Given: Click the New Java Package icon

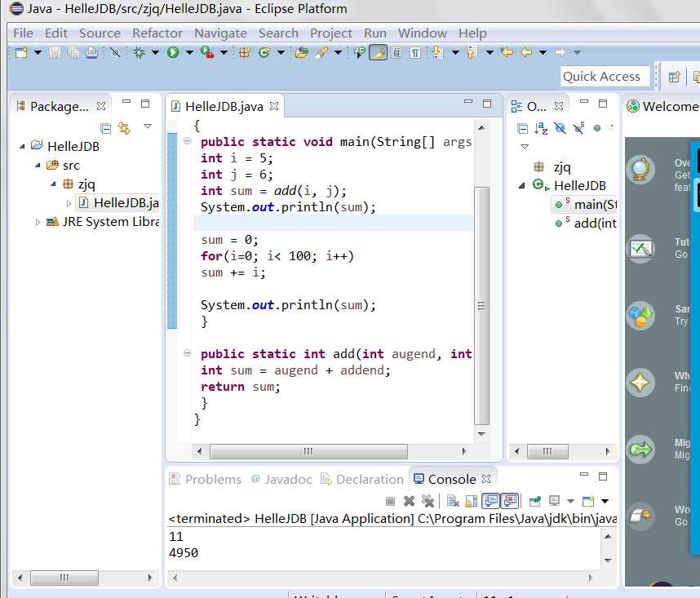Looking at the screenshot, I should tap(244, 53).
